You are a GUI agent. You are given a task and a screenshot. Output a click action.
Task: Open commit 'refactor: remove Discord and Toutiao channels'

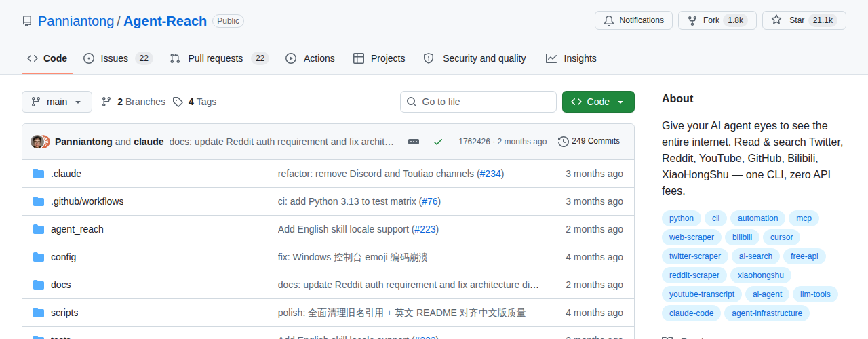376,174
